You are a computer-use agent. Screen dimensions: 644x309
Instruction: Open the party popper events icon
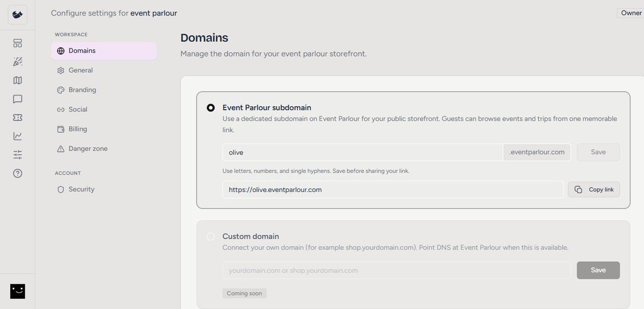tap(18, 62)
